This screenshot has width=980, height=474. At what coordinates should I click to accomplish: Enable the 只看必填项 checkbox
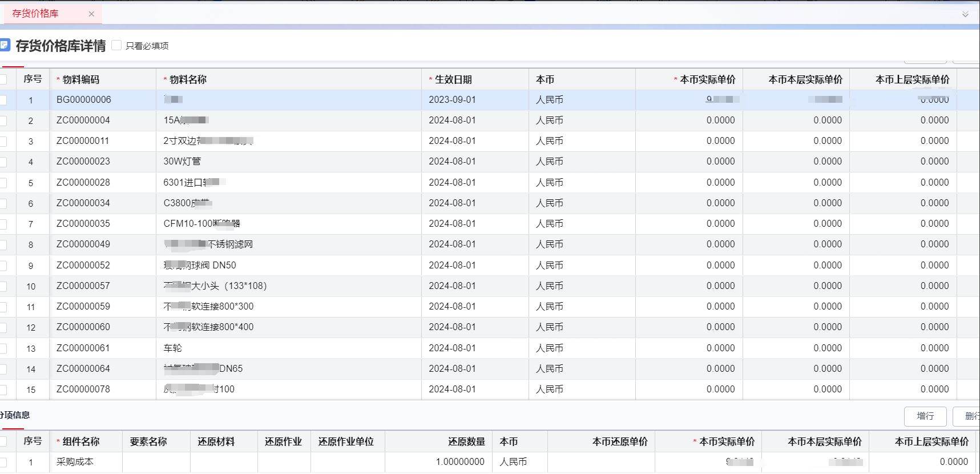click(116, 45)
